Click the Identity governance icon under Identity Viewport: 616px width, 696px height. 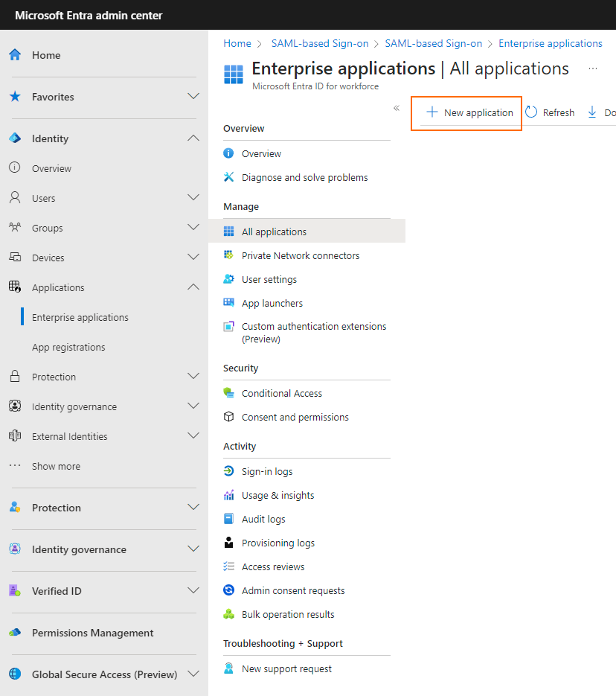[15, 406]
